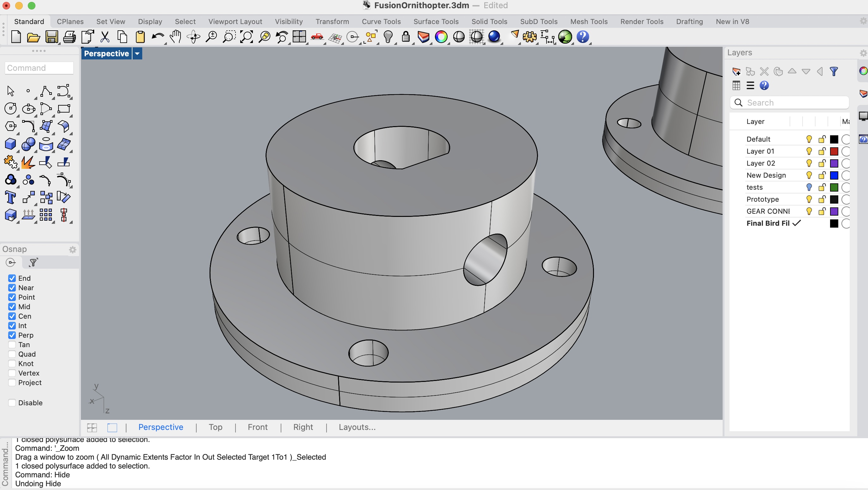
Task: Click the single viewport layout button
Action: [x=112, y=428]
